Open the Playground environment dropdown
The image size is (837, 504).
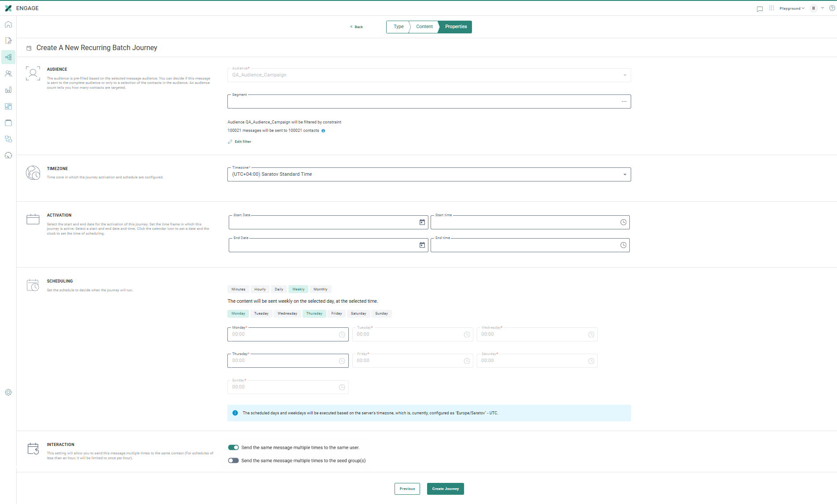point(792,8)
